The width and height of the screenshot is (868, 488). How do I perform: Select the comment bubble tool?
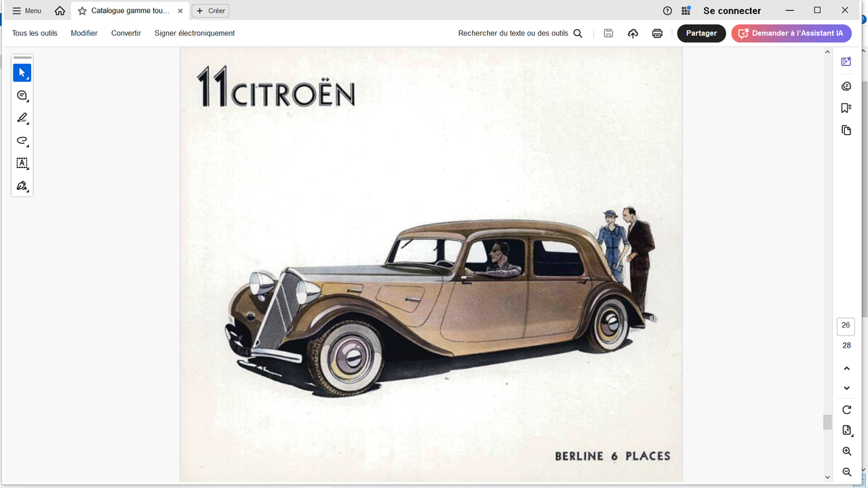point(22,96)
